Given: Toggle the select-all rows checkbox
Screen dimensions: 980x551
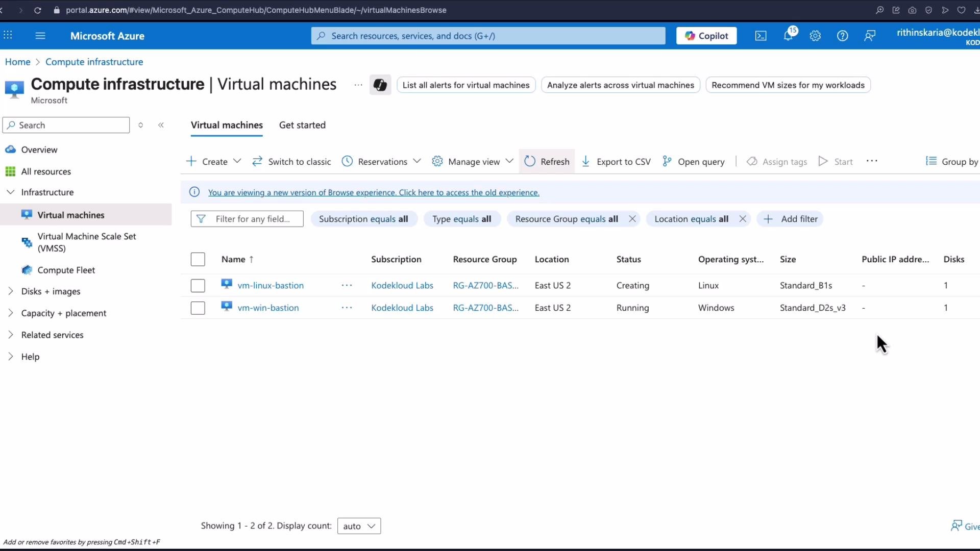Looking at the screenshot, I should tap(198, 259).
